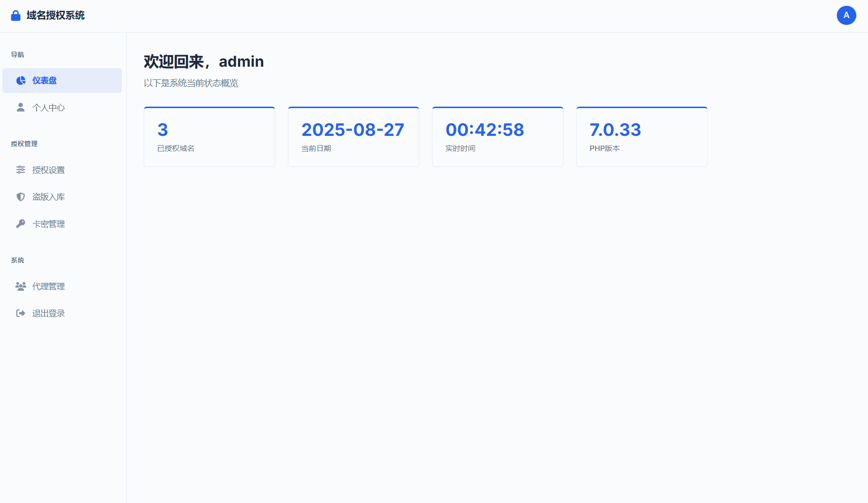Click the group icon for 代理管理
Viewport: 868px width, 503px height.
[20, 286]
